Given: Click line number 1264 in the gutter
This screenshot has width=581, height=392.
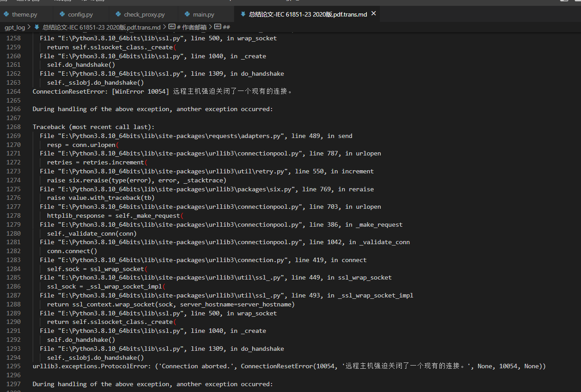Looking at the screenshot, I should pos(13,91).
